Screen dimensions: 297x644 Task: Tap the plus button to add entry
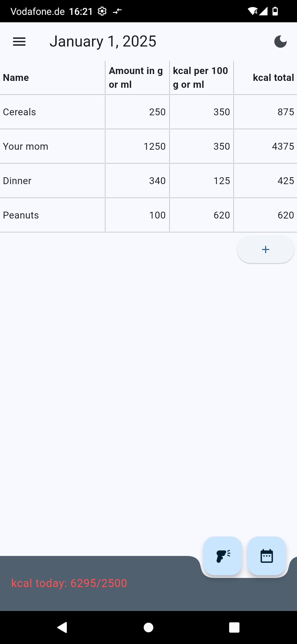point(265,249)
